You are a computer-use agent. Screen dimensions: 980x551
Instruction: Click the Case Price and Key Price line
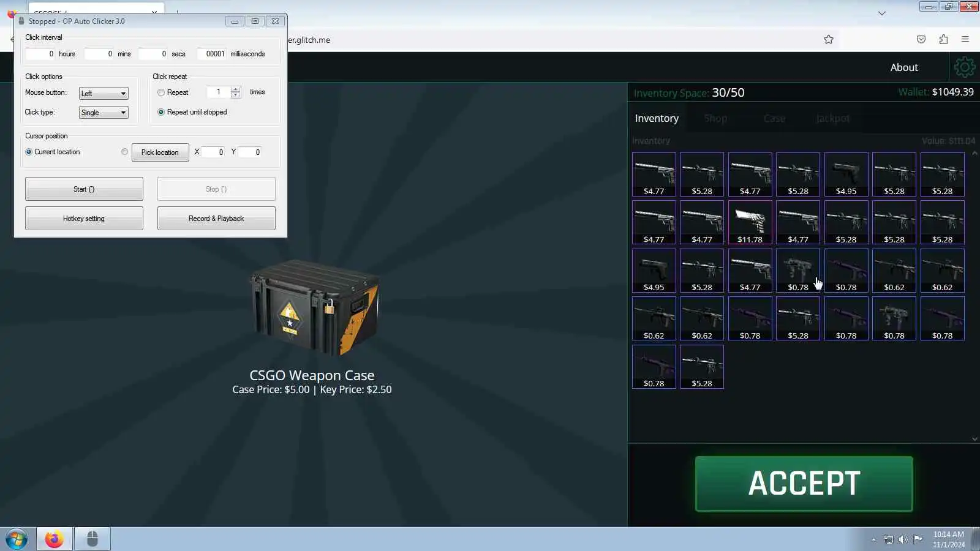pos(312,389)
